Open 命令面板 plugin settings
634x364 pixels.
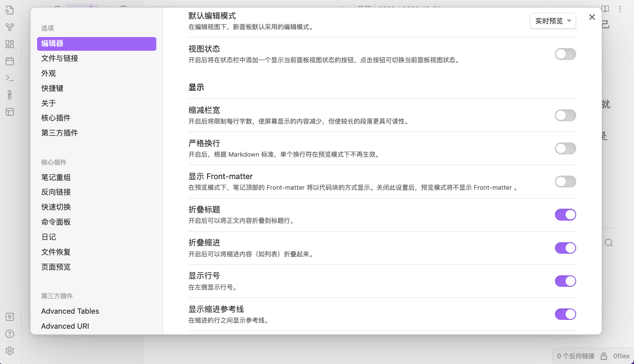(x=97, y=222)
